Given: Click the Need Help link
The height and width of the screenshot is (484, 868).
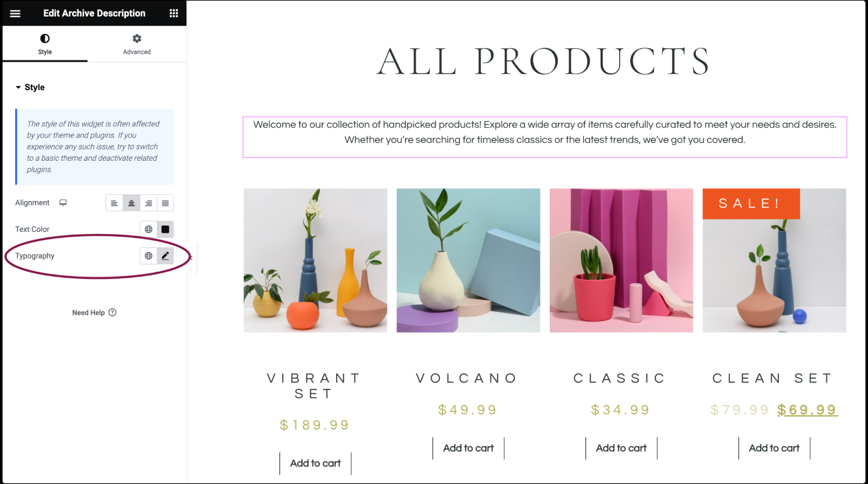Looking at the screenshot, I should tap(94, 312).
